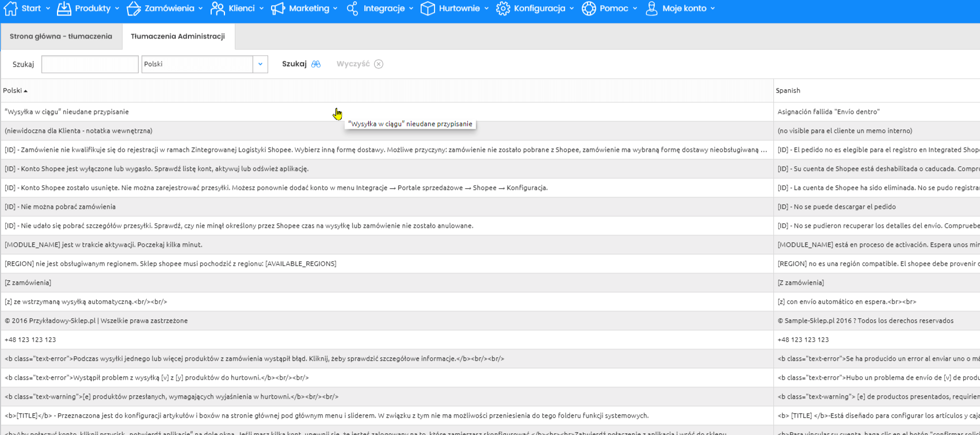Click the Zamówienia shopping bag icon
980x435 pixels.
click(134, 8)
